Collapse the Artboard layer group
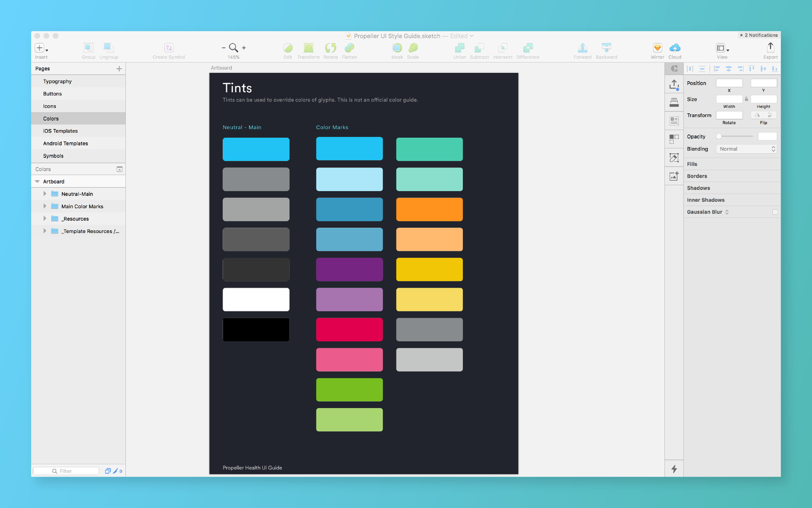 [37, 181]
